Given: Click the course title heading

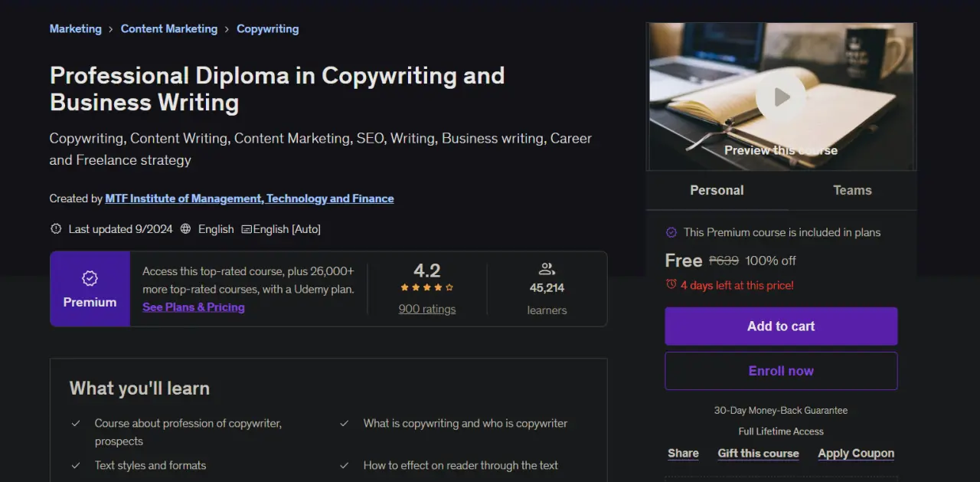Looking at the screenshot, I should point(277,89).
